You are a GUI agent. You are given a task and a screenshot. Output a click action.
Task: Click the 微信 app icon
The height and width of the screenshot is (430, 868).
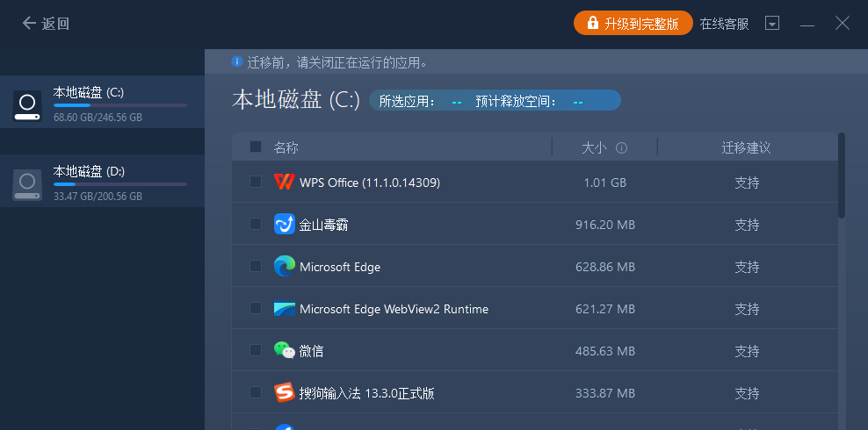[284, 350]
